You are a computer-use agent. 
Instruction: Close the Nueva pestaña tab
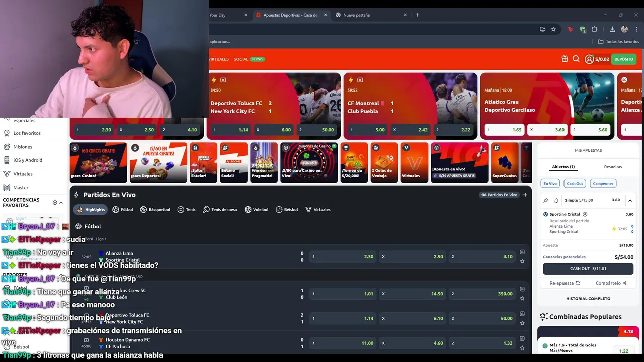(405, 15)
